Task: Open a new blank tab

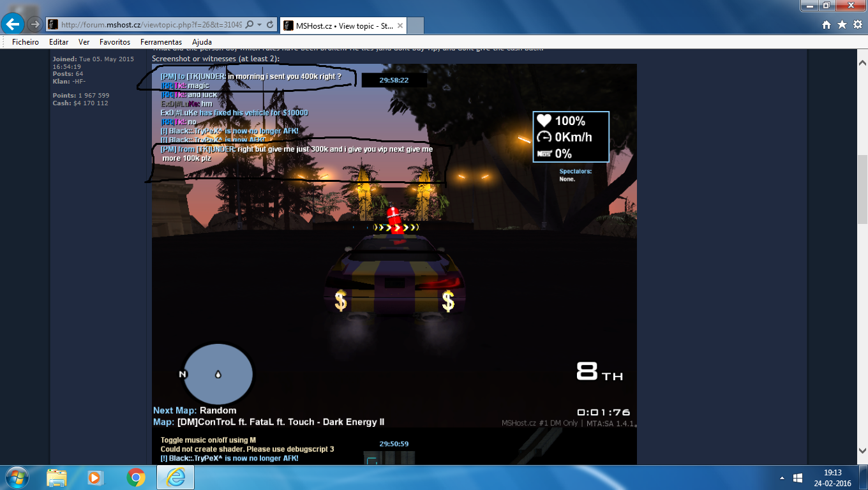Action: tap(415, 26)
